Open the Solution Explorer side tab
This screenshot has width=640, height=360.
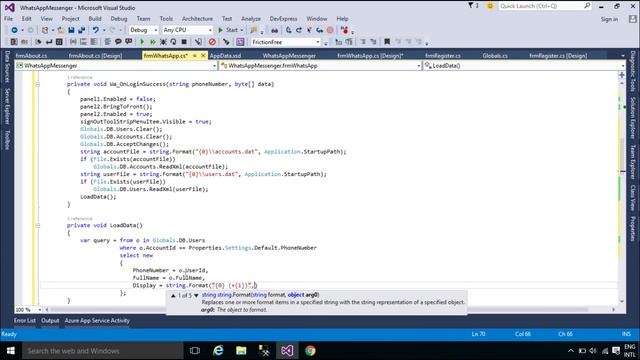click(633, 118)
